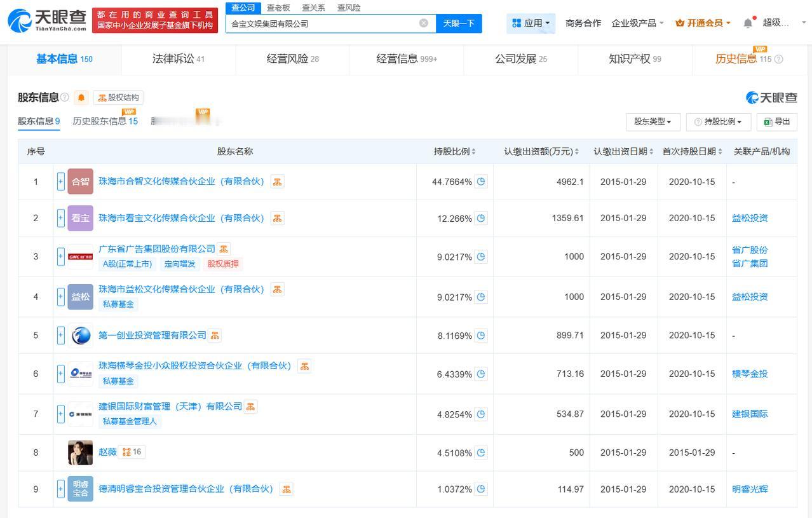Open 明睿光辉 related institution link

[x=750, y=489]
